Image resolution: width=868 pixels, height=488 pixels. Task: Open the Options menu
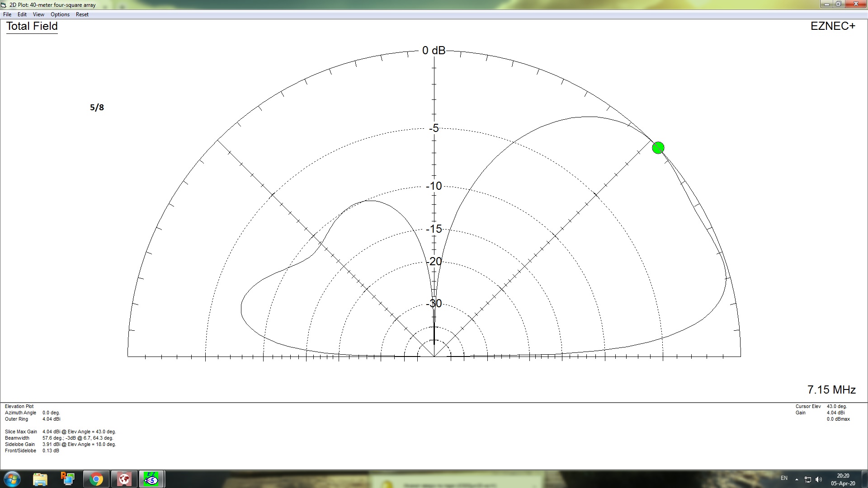point(60,14)
